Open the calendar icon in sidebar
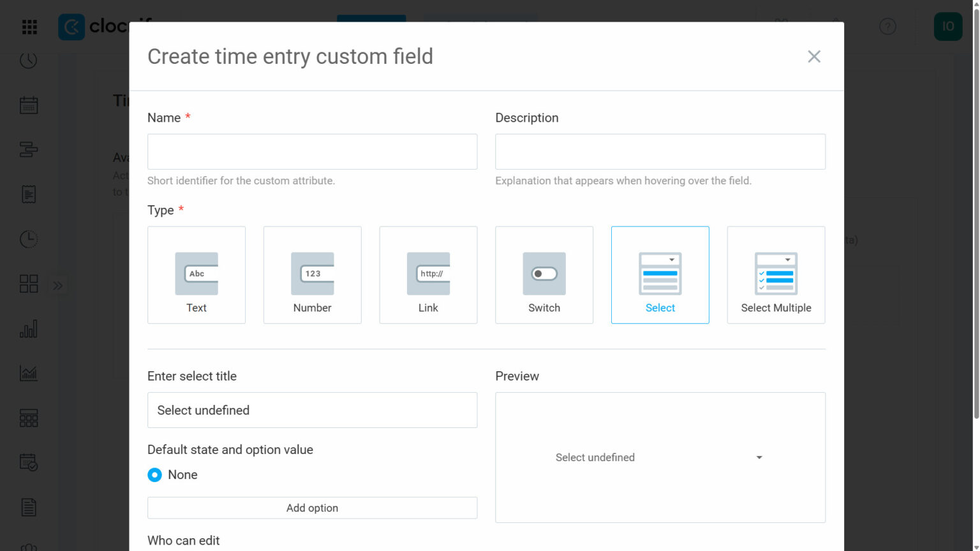This screenshot has height=551, width=980. [x=29, y=105]
